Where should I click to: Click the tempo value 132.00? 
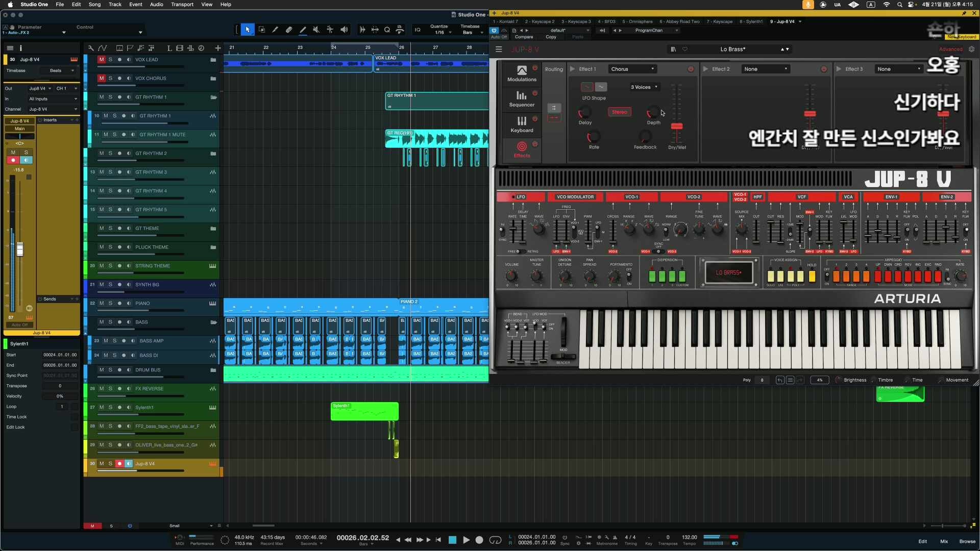[690, 537]
